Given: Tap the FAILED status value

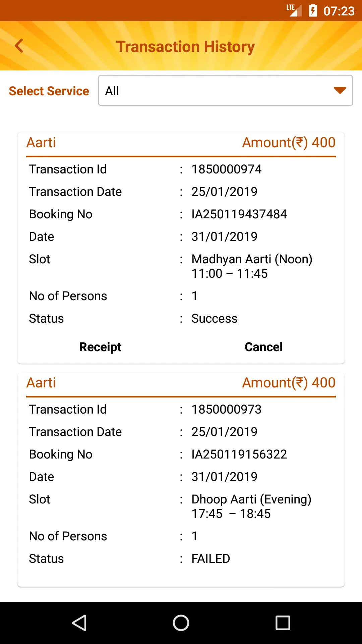Looking at the screenshot, I should pos(210,558).
